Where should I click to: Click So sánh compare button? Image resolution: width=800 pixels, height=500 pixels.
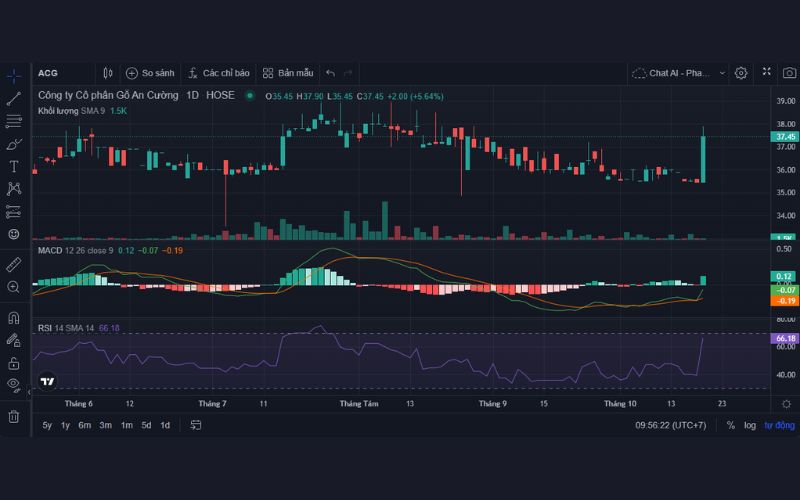(x=150, y=73)
